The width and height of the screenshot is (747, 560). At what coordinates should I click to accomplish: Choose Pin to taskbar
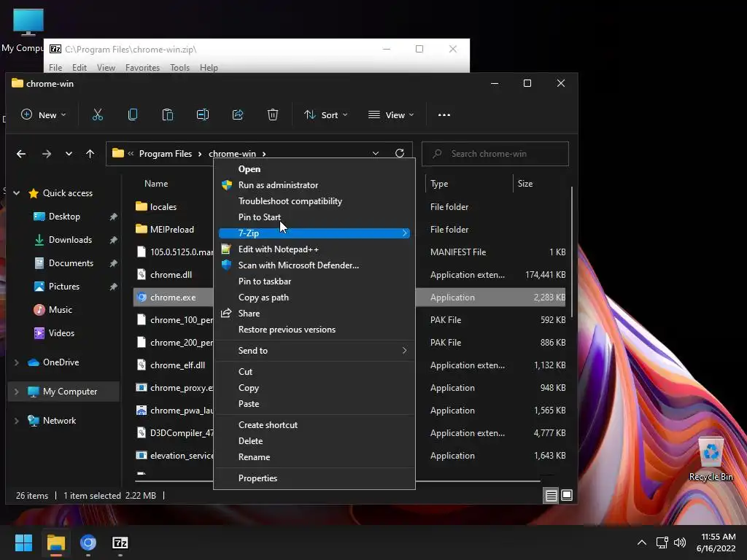(314, 281)
